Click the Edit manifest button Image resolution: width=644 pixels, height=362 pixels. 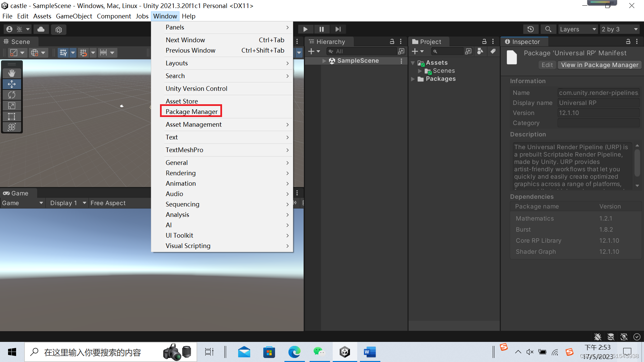(547, 65)
